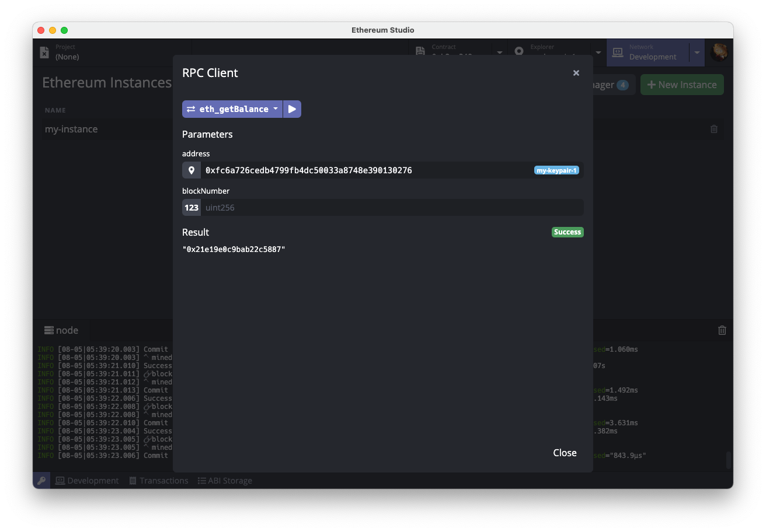
Task: Close the RPC Client dialog with X
Action: tap(576, 73)
